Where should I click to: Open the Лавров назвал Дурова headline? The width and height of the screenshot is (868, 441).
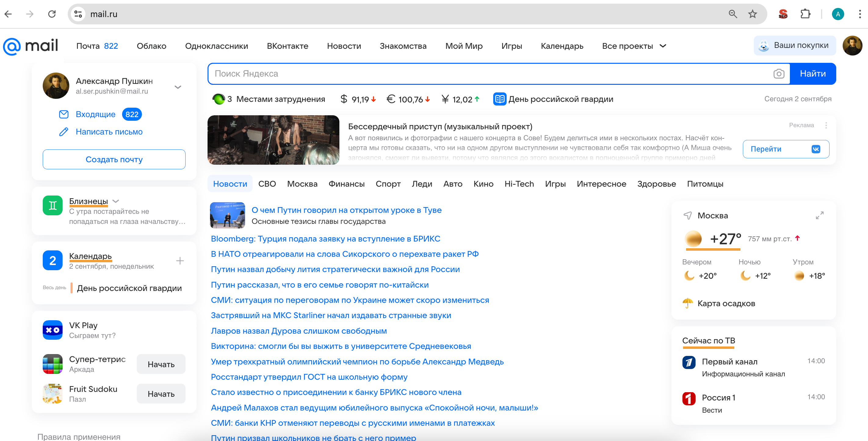(298, 331)
